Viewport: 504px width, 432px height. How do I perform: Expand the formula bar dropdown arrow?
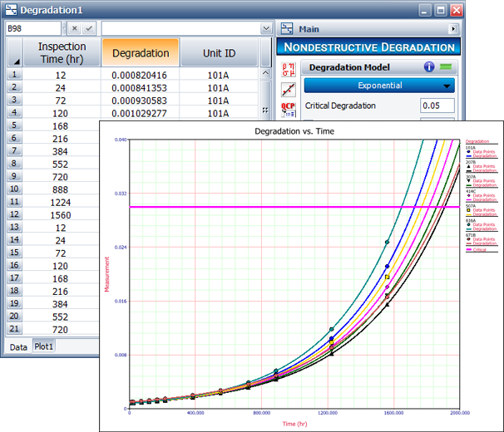264,28
